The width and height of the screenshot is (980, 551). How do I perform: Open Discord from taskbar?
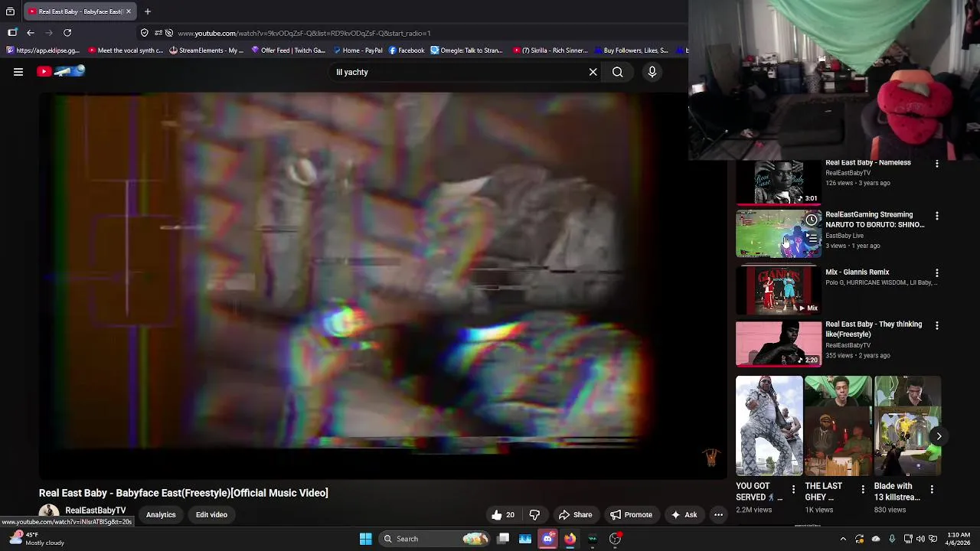(547, 539)
